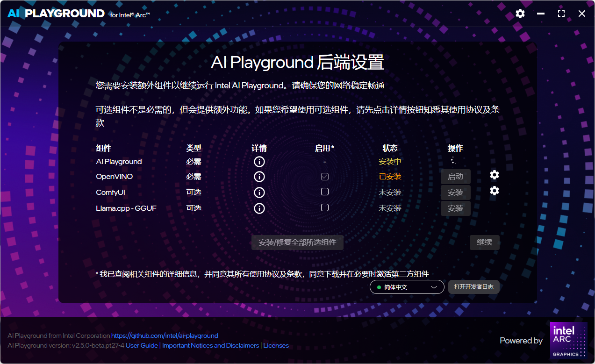Click the AI Playground 后端设置 heading
The width and height of the screenshot is (595, 364).
coord(297,63)
